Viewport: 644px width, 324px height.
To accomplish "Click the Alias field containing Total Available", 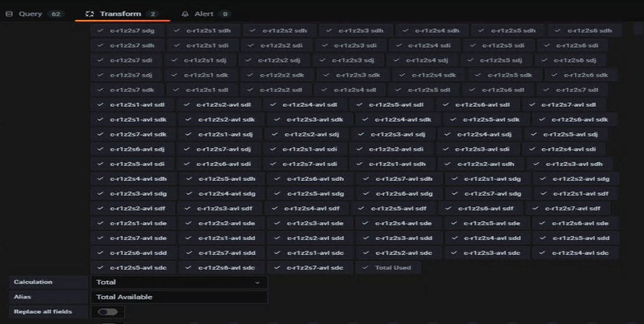I will pos(179,297).
